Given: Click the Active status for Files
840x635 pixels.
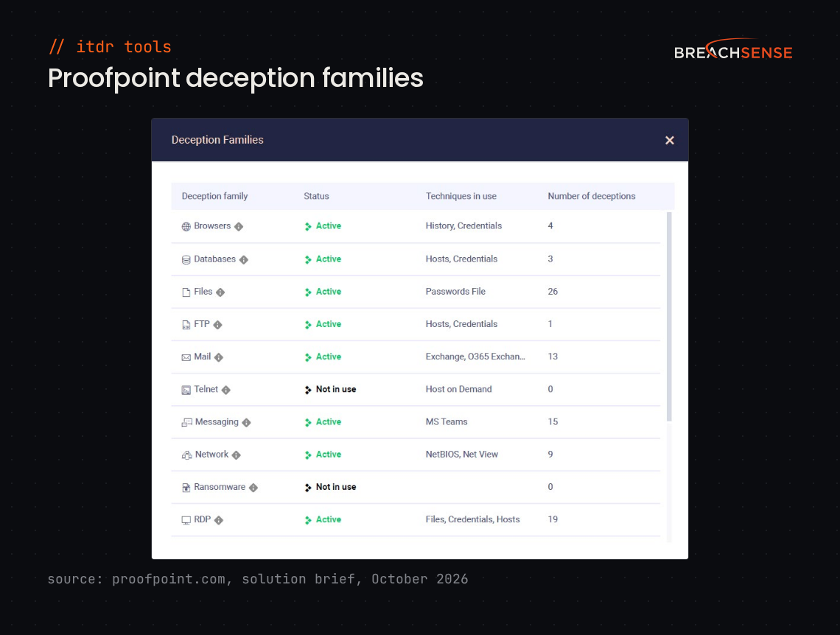Looking at the screenshot, I should 329,292.
